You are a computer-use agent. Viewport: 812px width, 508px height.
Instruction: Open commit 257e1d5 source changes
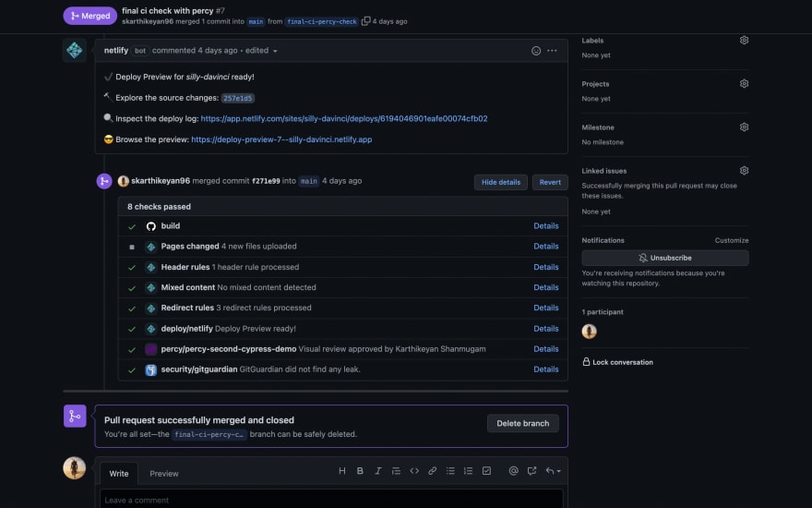238,98
